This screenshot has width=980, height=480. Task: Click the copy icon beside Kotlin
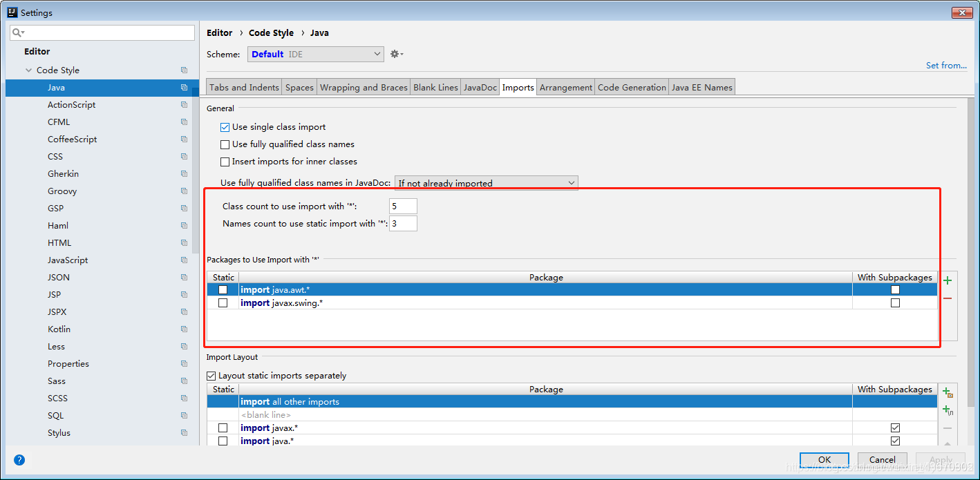coord(184,329)
